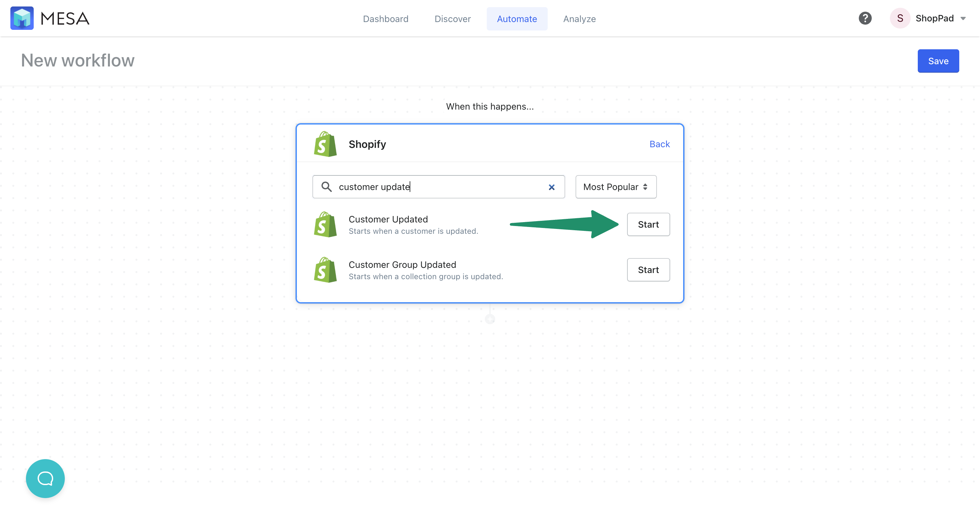Edit the New workflow title
Screen dimensions: 980x524
[x=77, y=61]
